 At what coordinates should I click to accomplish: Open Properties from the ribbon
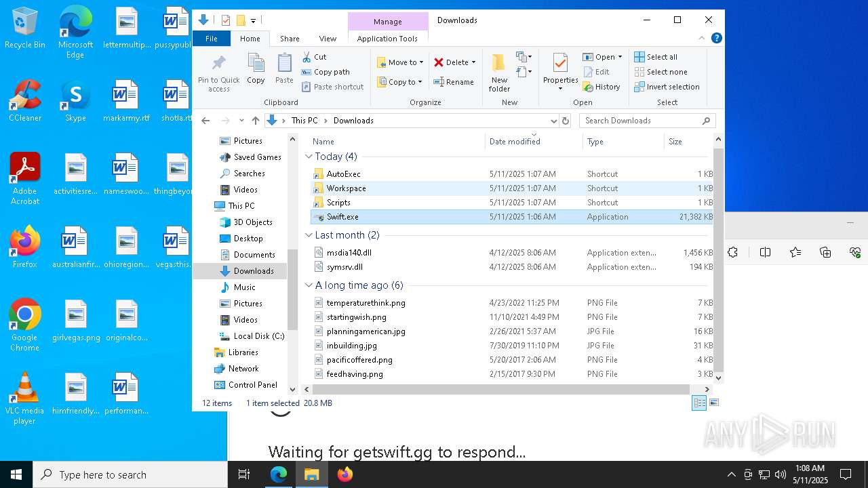[x=560, y=73]
